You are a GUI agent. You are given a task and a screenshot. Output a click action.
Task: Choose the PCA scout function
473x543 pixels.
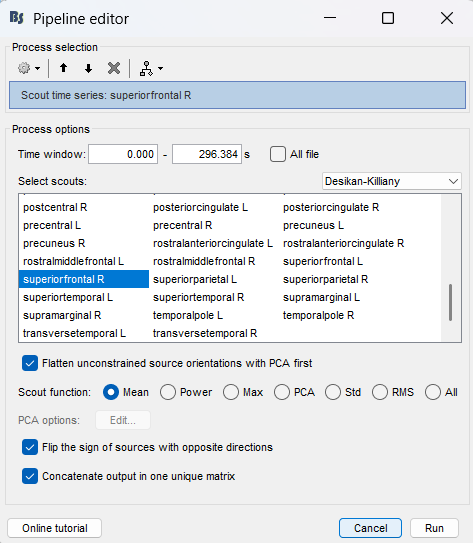(282, 392)
